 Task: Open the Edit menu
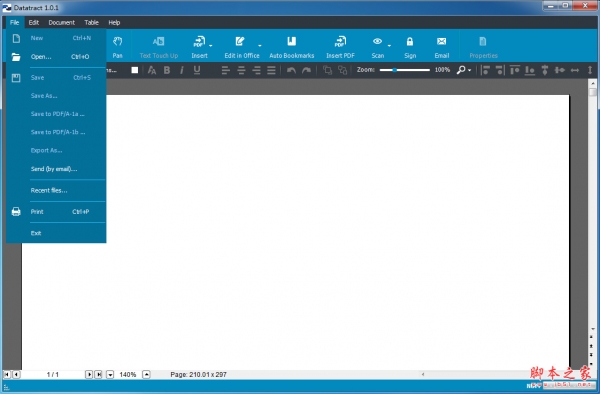point(34,23)
